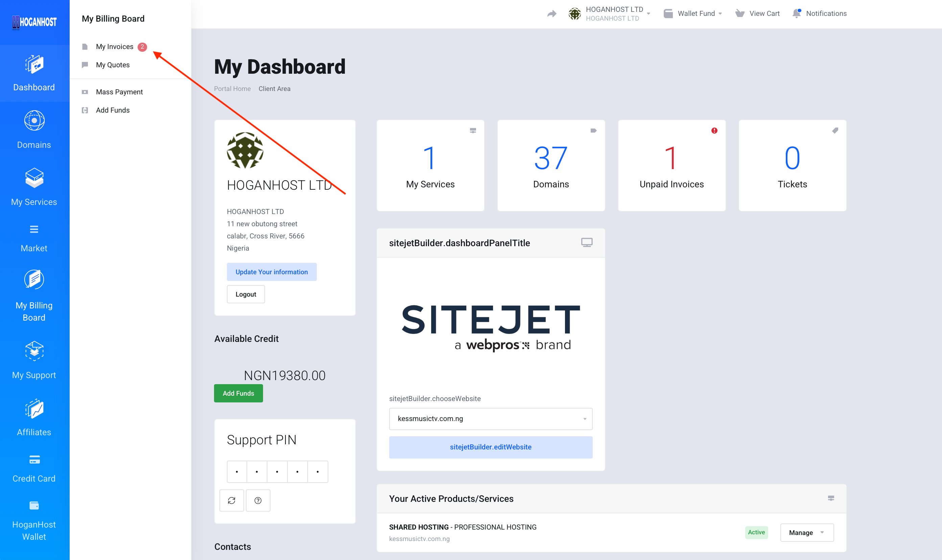Image resolution: width=942 pixels, height=560 pixels.
Task: Open the kessmusictv.com.ng website dropdown
Action: click(490, 419)
